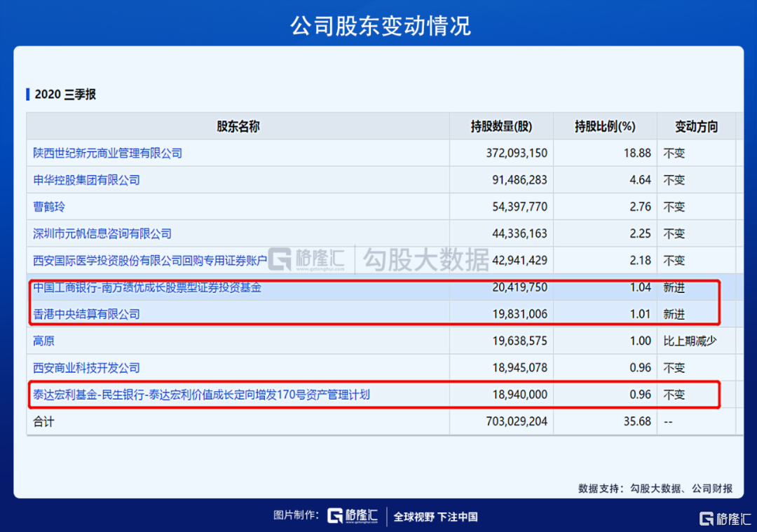Click the 图片制作 label in footer
Screen dimensions: 757x532
(x=296, y=516)
